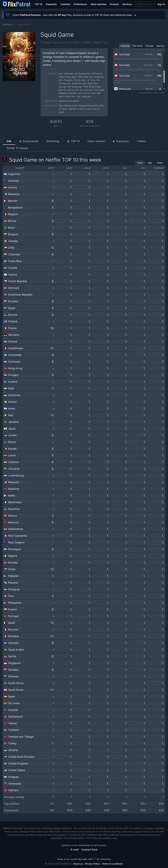
Task: Open the Preferences menu in the top navigation
Action: pyautogui.click(x=80, y=4)
